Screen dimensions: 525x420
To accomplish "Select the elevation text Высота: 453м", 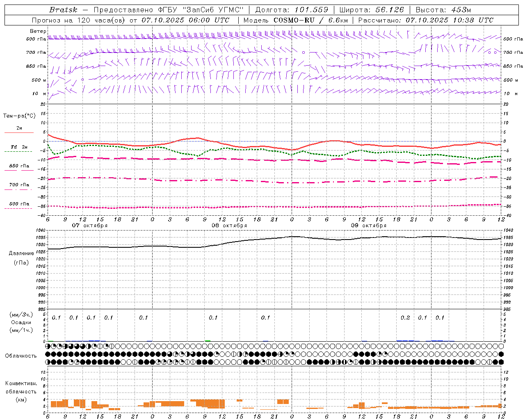I will [x=443, y=10].
